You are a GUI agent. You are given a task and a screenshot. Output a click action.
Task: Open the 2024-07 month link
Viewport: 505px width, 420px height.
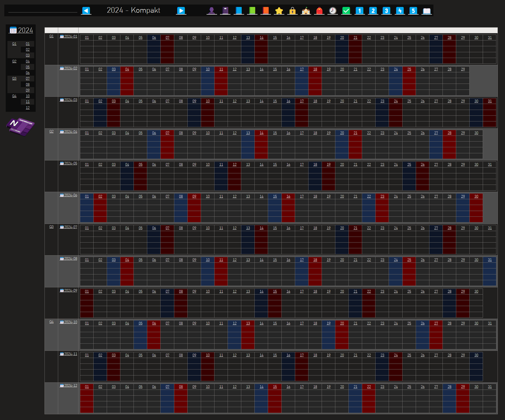click(71, 227)
